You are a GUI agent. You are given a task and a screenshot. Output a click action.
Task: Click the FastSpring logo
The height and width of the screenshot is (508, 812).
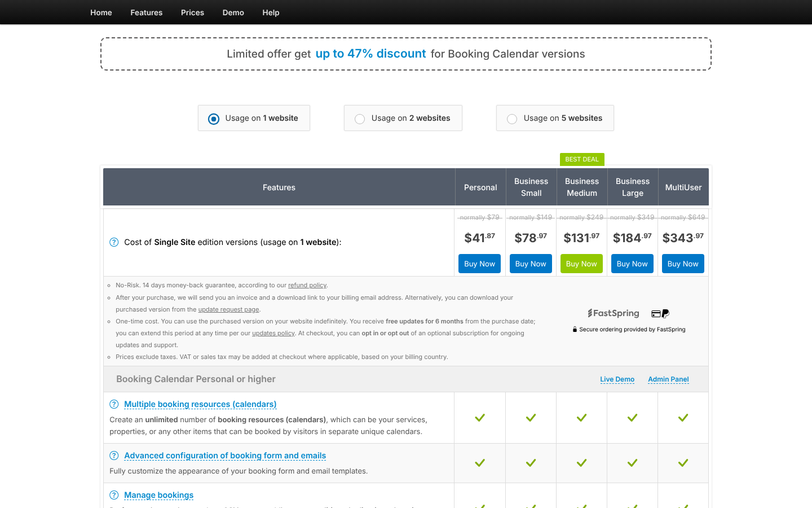614,313
